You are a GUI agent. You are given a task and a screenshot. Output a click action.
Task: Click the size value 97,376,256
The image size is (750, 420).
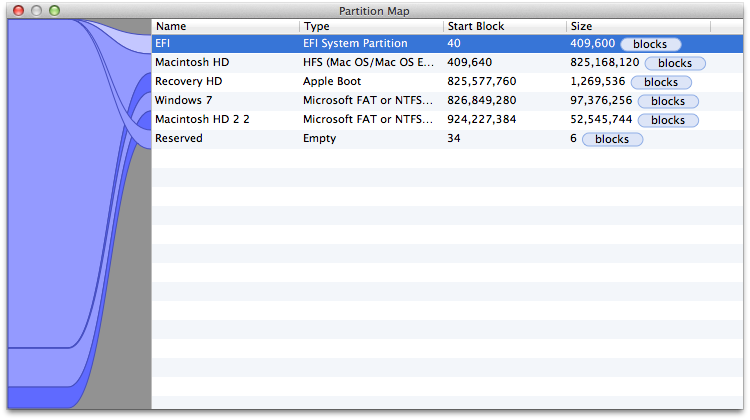click(x=601, y=100)
